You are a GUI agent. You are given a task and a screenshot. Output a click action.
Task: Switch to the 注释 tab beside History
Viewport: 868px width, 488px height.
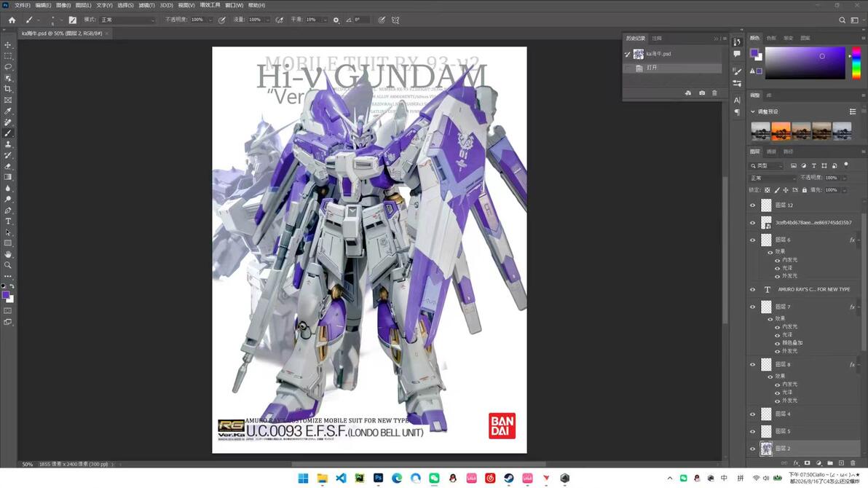point(657,38)
